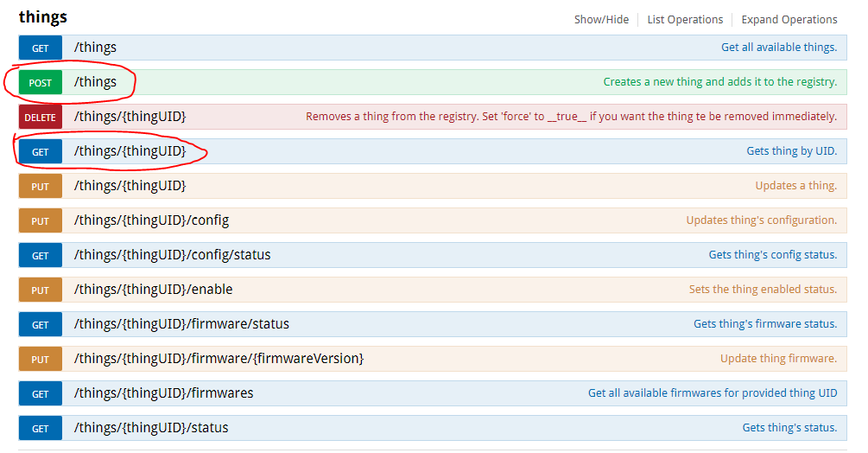Click 'Get all available firmwares' description

pyautogui.click(x=713, y=393)
